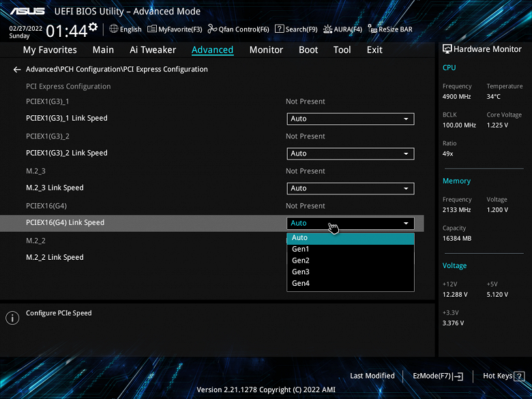Open the Monitor tab
The width and height of the screenshot is (532, 399).
(x=266, y=50)
